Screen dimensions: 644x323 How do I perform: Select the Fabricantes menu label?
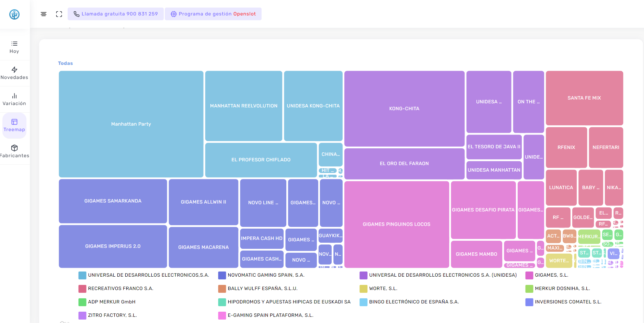[14, 156]
